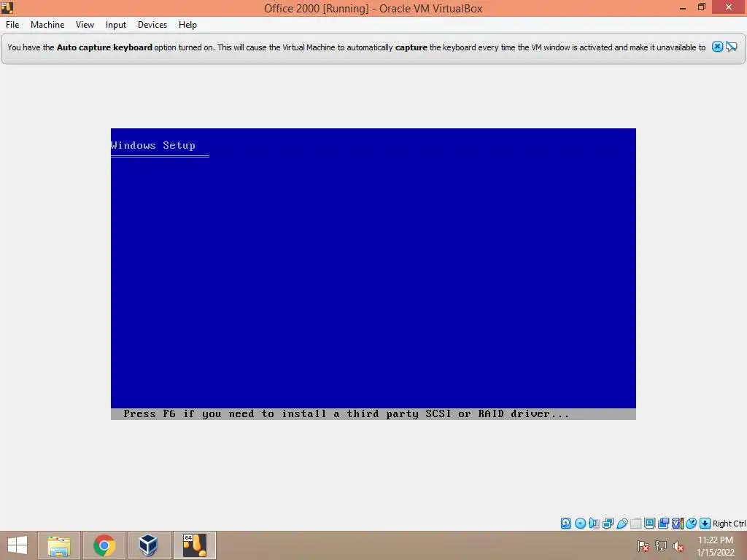The image size is (747, 560).
Task: Click inside the Windows Setup VM screen
Action: tap(373, 274)
